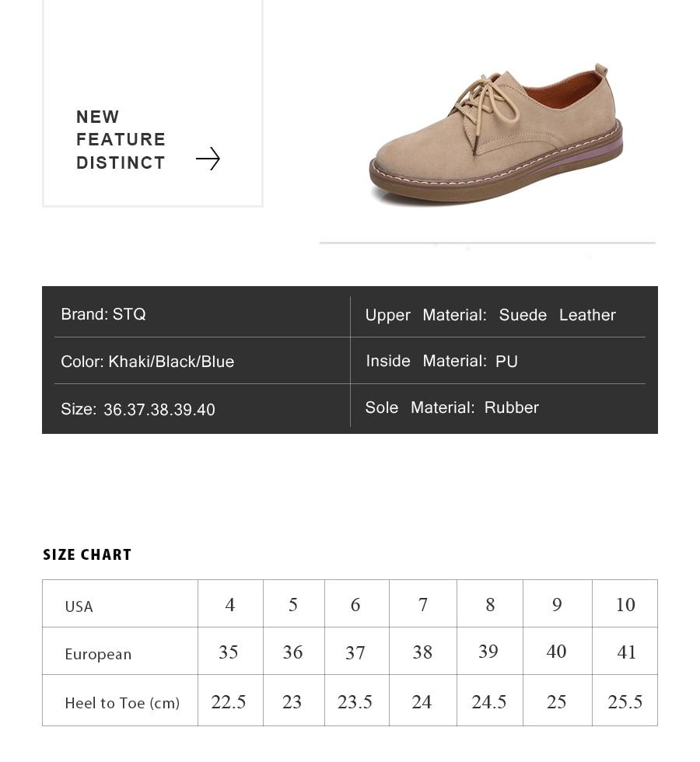Viewport: 700px width, 762px height.
Task: Click the NEW FEATURE DISTINCT text
Action: 121,140
